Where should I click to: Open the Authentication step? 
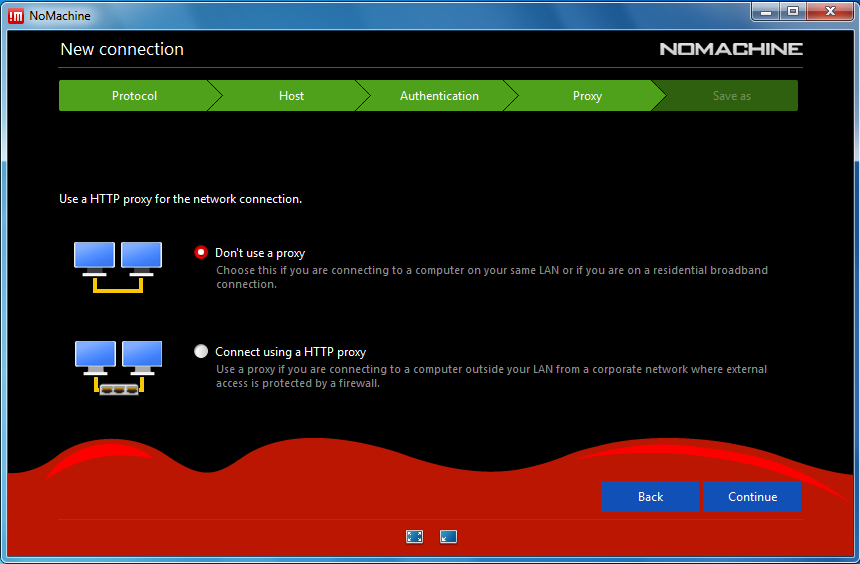coord(439,96)
